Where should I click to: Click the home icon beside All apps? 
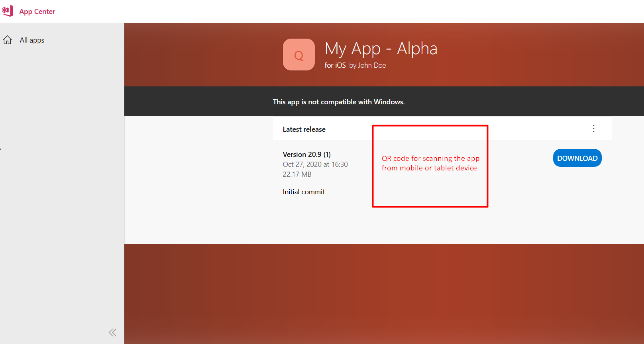tap(8, 40)
